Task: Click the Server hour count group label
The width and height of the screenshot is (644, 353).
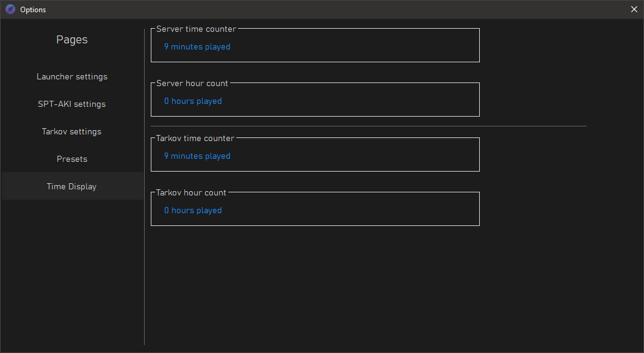Action: click(192, 83)
